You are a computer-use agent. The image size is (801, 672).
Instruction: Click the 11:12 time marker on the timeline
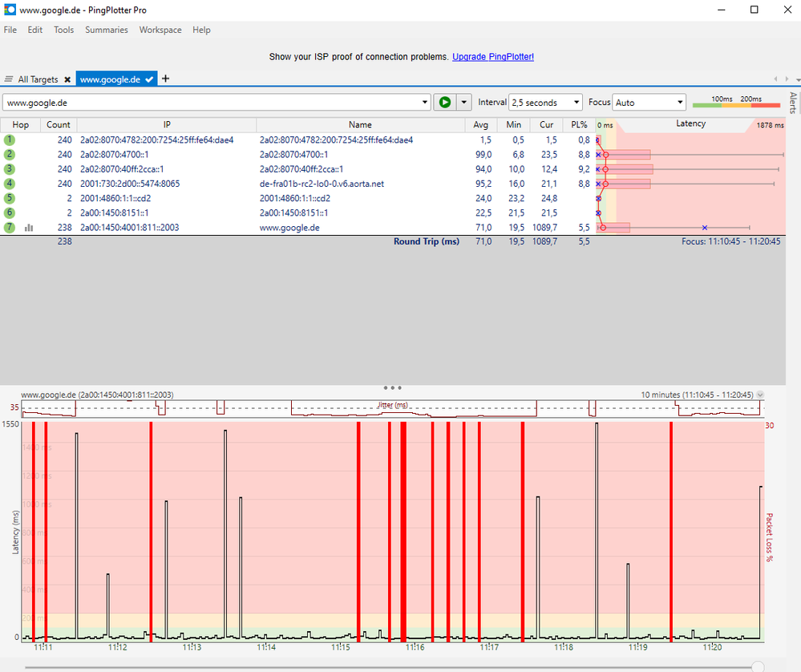[x=118, y=647]
